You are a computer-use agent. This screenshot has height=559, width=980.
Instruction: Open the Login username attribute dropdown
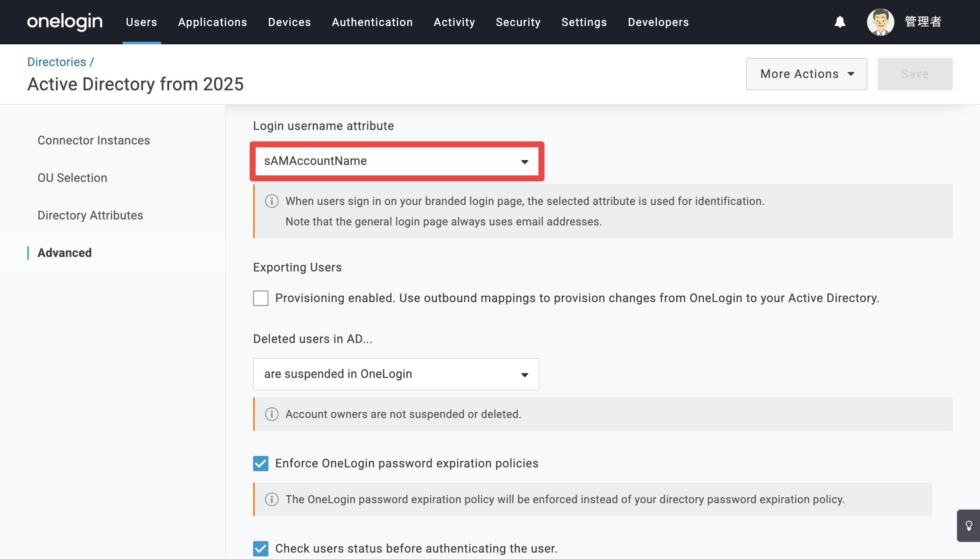(x=396, y=161)
